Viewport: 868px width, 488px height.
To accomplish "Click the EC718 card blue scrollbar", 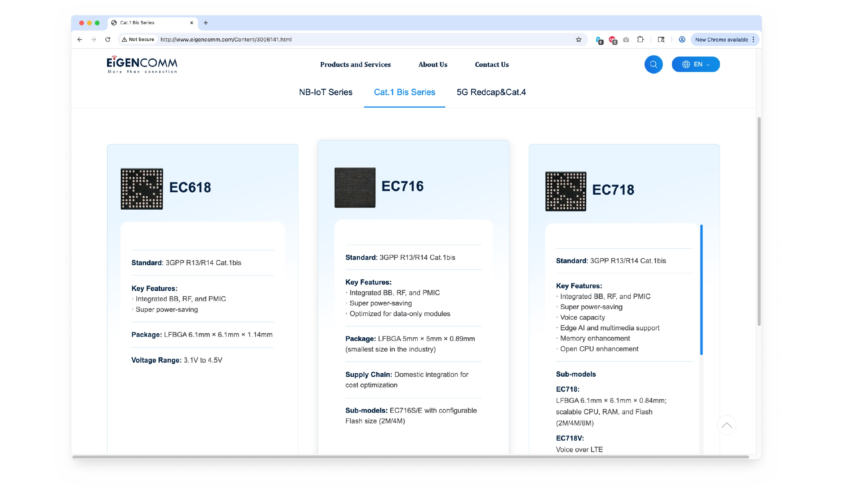I will click(701, 290).
